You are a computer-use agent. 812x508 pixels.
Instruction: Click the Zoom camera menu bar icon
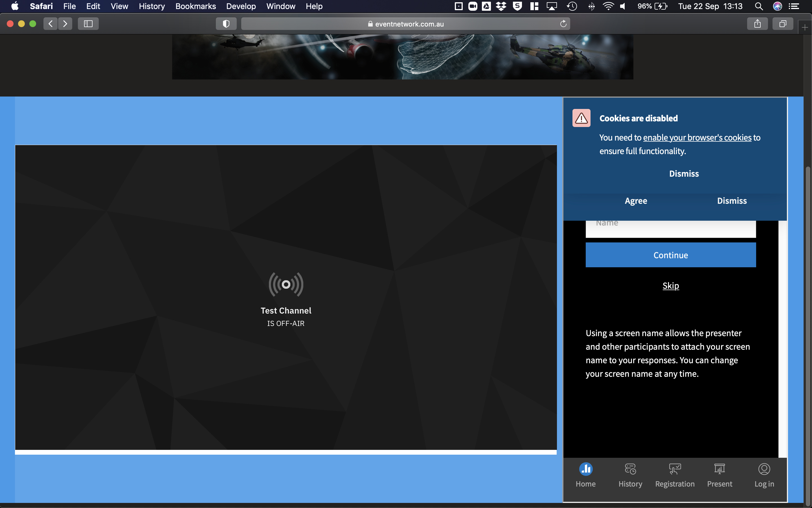(473, 6)
